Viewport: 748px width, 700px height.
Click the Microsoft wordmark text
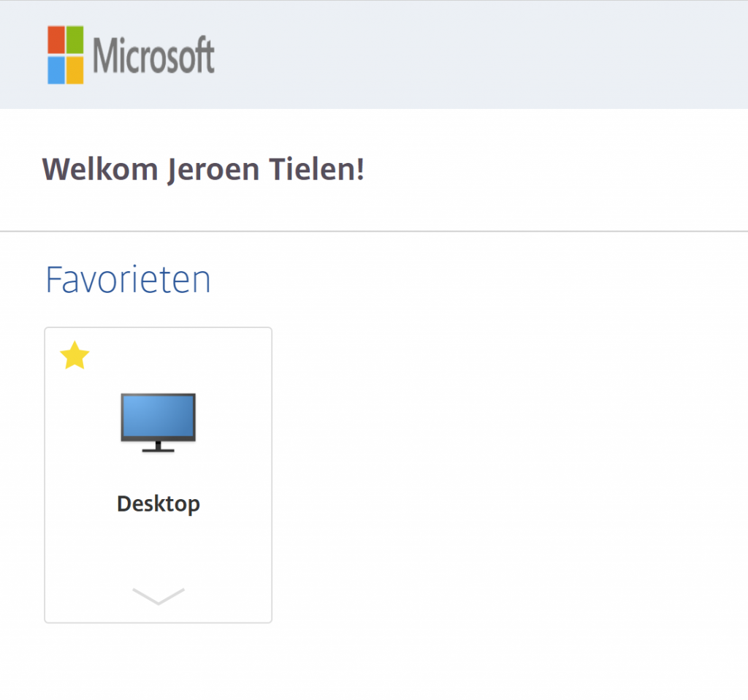click(153, 56)
